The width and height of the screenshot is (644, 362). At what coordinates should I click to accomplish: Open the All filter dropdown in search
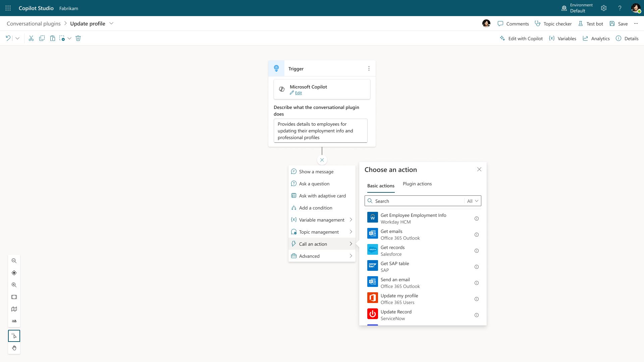tap(472, 201)
